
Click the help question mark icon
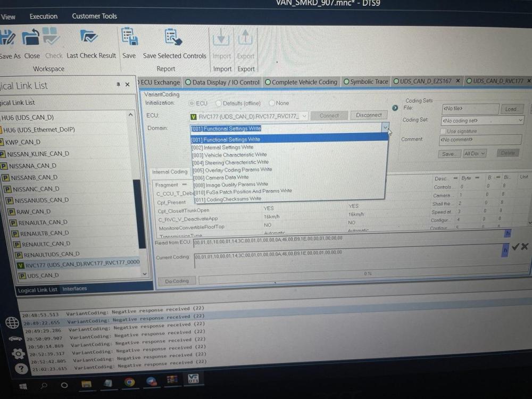click(21, 369)
